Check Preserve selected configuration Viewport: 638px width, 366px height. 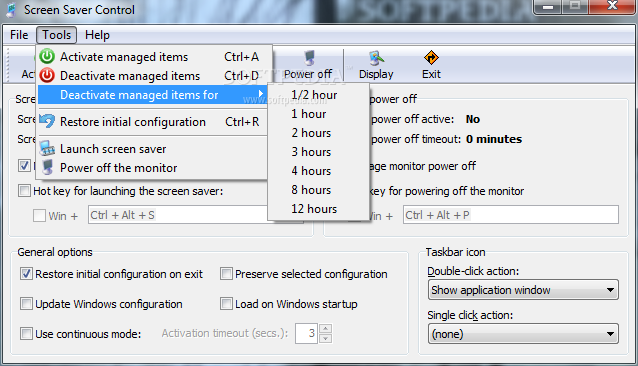[x=226, y=274]
